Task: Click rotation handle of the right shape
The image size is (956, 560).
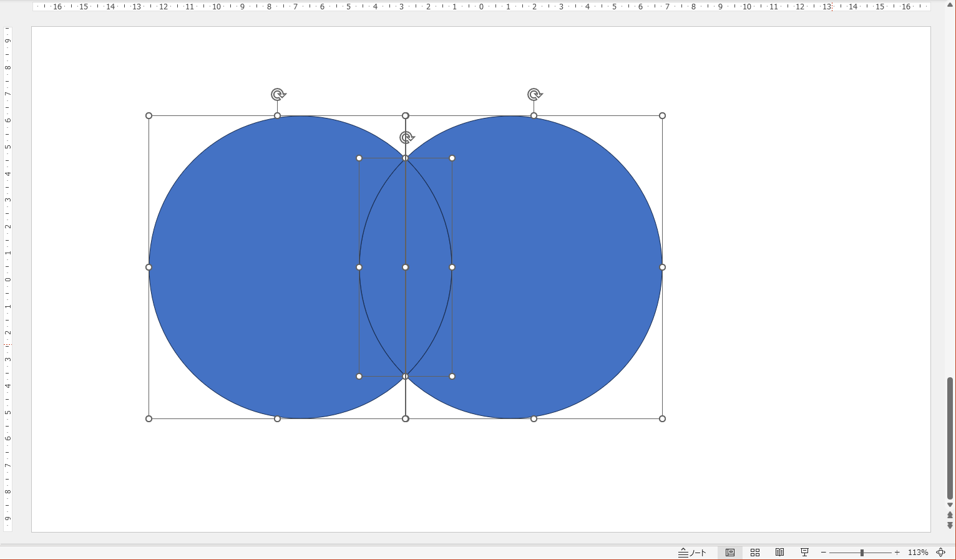Action: point(534,94)
